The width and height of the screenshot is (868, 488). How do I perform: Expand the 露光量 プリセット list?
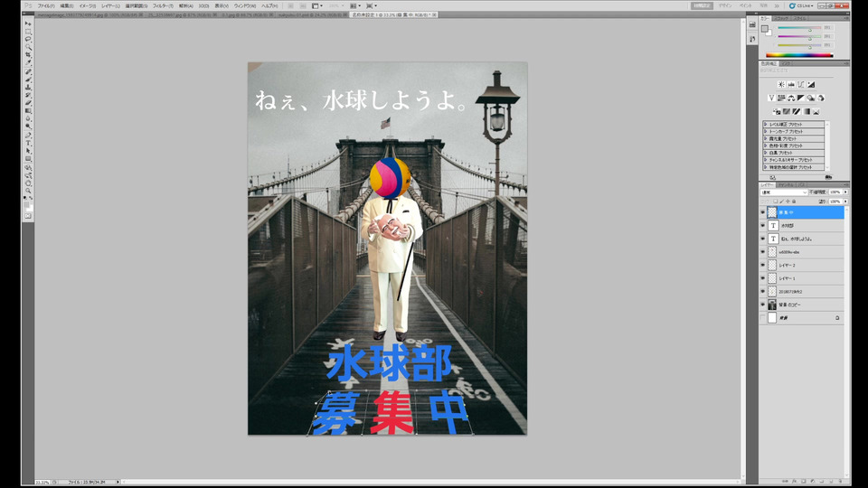click(x=766, y=139)
